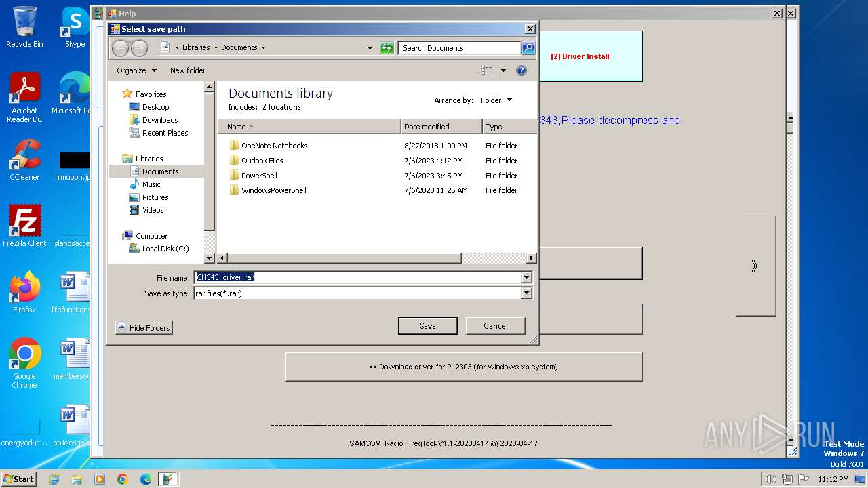
Task: Click the Search Documents field
Action: click(x=459, y=48)
